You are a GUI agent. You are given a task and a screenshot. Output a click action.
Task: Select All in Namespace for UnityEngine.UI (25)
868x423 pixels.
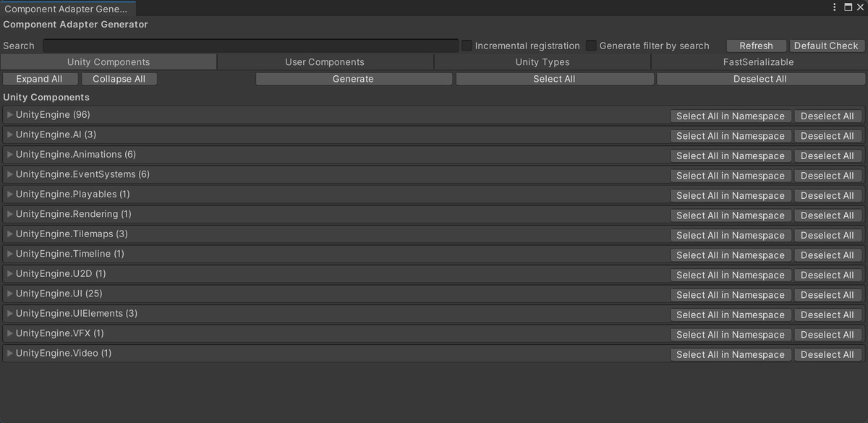click(x=731, y=295)
